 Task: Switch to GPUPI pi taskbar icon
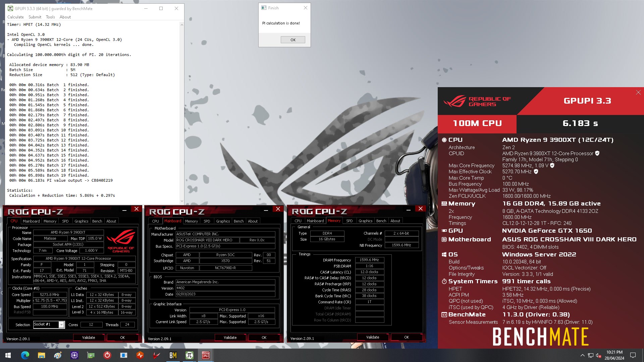189,355
